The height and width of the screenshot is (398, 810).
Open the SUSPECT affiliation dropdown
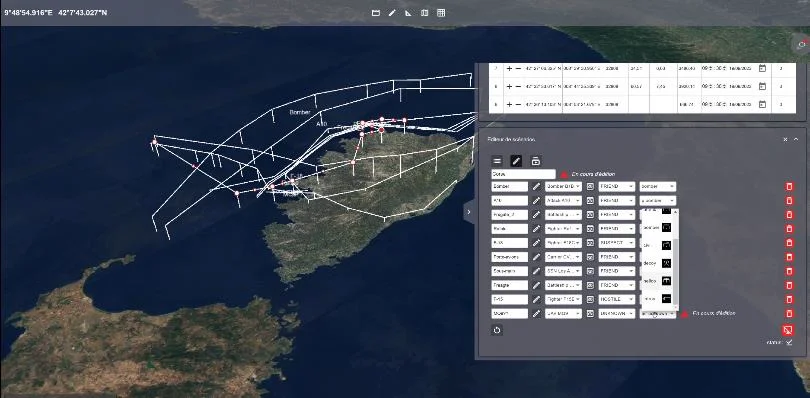pos(617,242)
